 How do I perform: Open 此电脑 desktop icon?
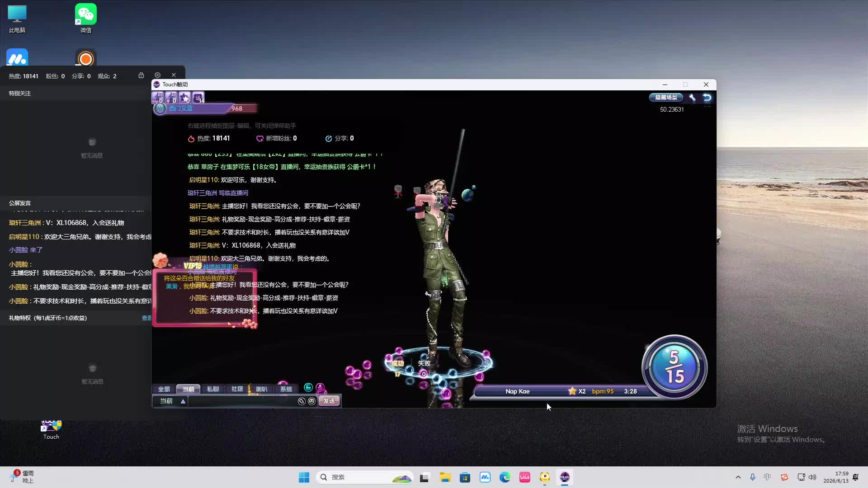tap(17, 19)
